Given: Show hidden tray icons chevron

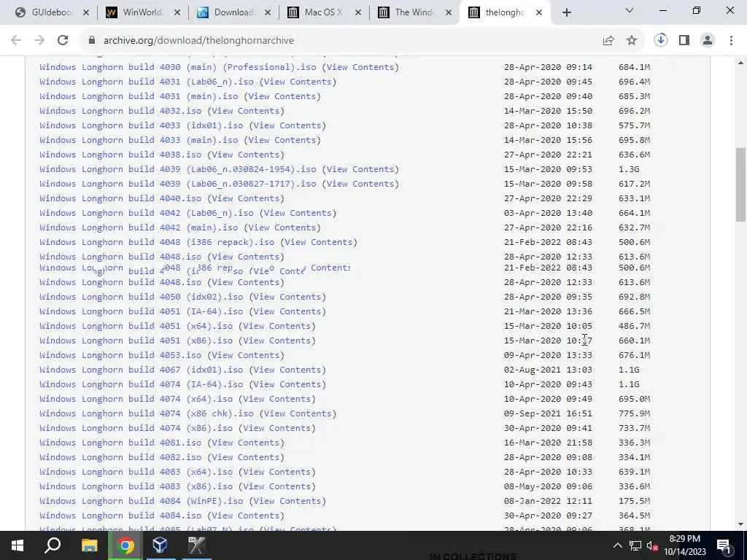Looking at the screenshot, I should tap(617, 545).
